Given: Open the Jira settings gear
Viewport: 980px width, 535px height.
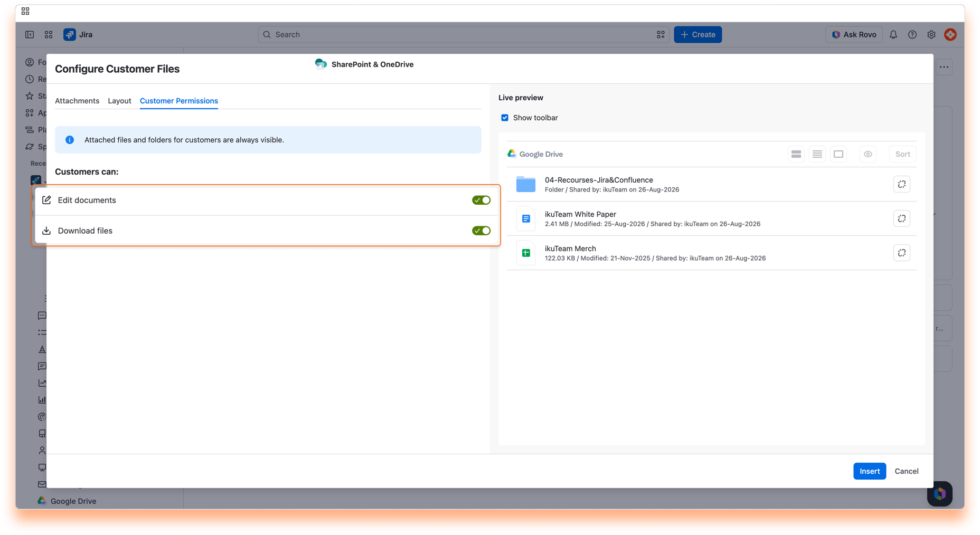Looking at the screenshot, I should tap(931, 34).
